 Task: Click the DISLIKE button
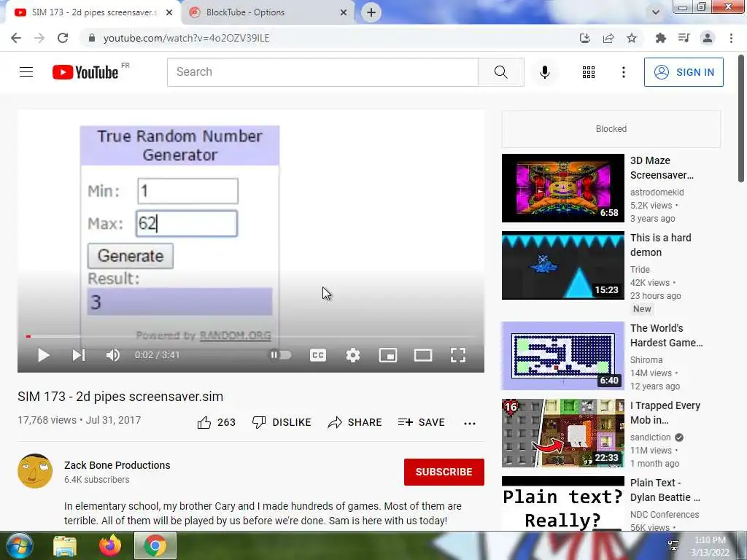(x=282, y=422)
